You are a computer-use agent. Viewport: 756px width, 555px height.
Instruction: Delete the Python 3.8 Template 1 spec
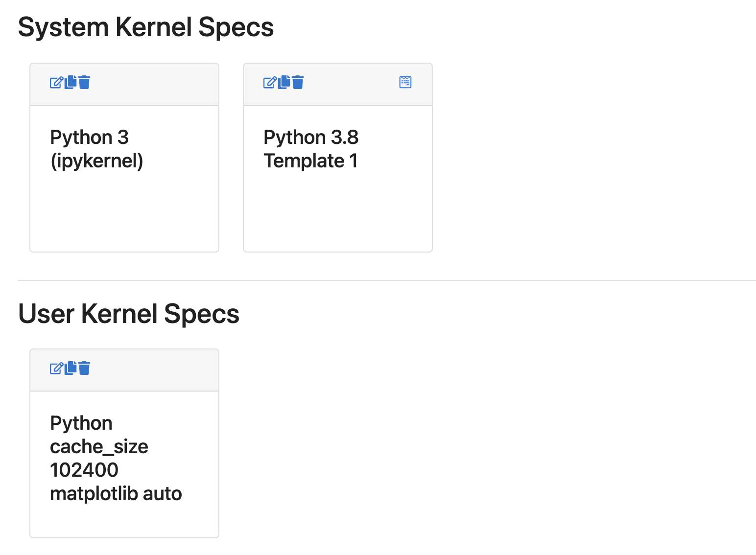pyautogui.click(x=298, y=82)
